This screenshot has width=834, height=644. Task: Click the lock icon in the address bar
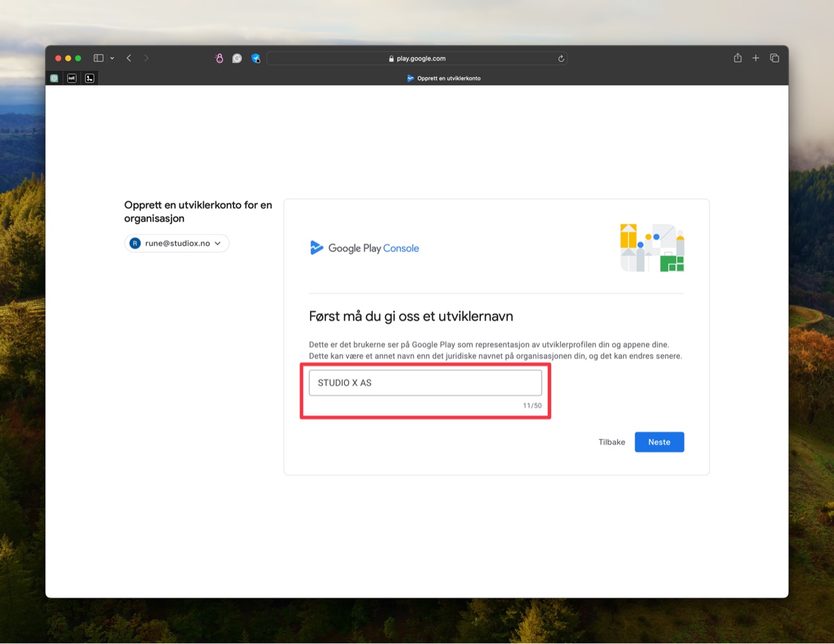(x=391, y=59)
